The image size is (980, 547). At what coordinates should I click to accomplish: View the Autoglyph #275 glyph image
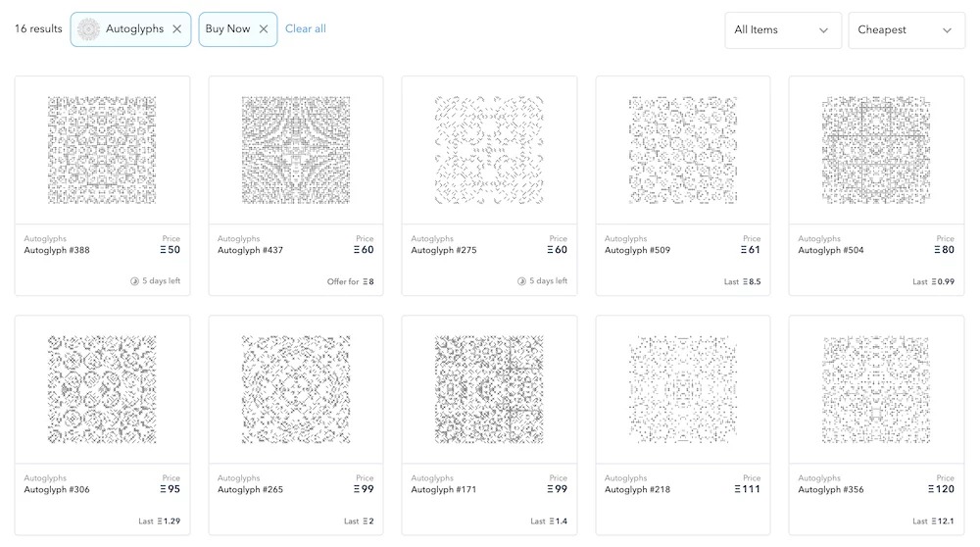click(489, 149)
